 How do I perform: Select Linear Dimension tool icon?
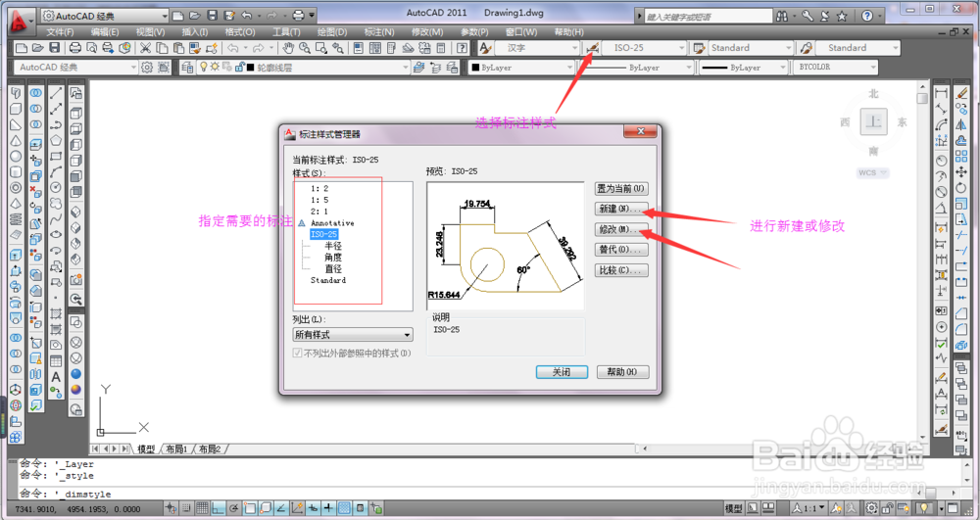coord(941,93)
